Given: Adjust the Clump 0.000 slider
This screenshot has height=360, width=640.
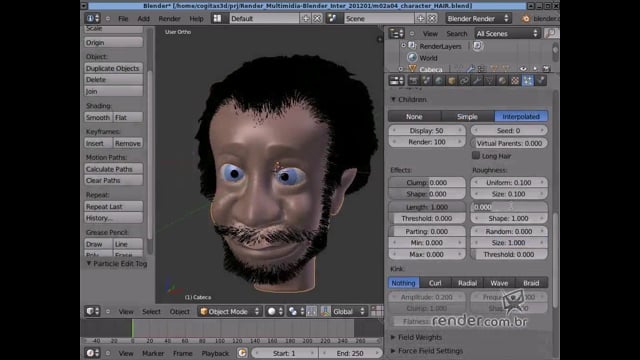Looking at the screenshot, I should [427, 182].
